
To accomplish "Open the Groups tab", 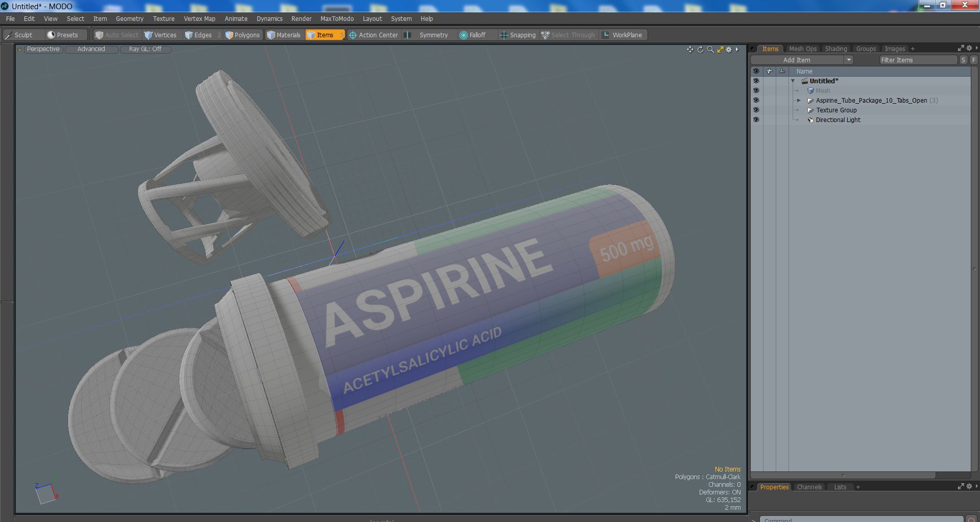I will (x=866, y=49).
